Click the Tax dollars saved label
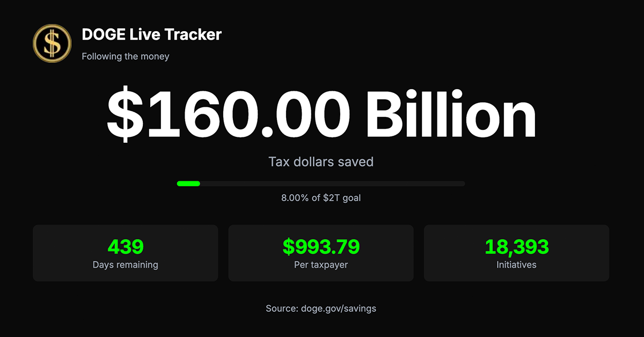This screenshot has width=644, height=337. click(321, 162)
